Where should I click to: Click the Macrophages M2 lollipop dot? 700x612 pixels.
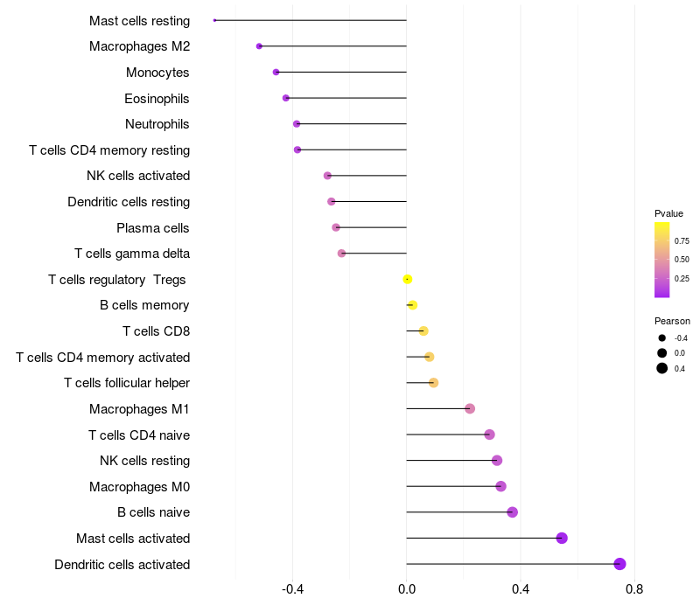[259, 46]
